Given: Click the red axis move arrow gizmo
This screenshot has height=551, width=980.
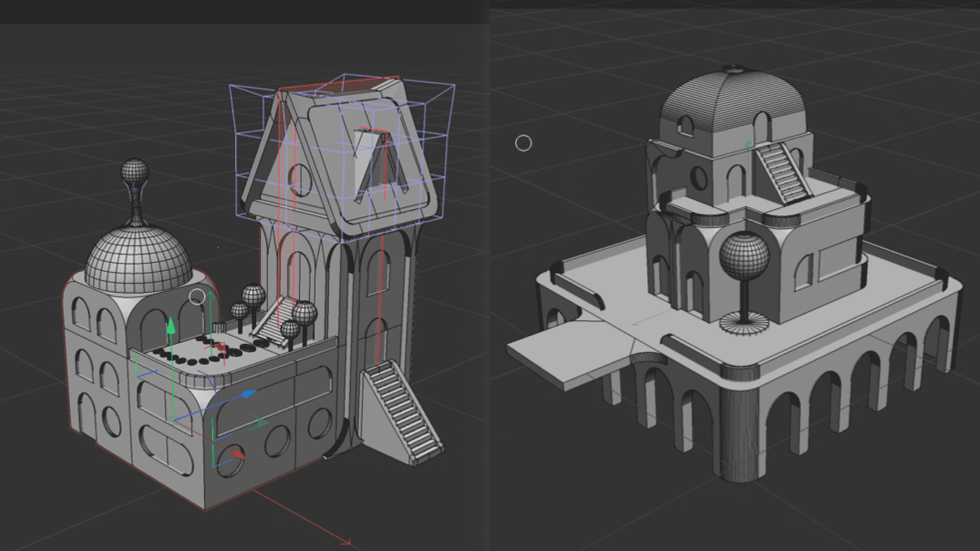Looking at the screenshot, I should pyautogui.click(x=238, y=454).
